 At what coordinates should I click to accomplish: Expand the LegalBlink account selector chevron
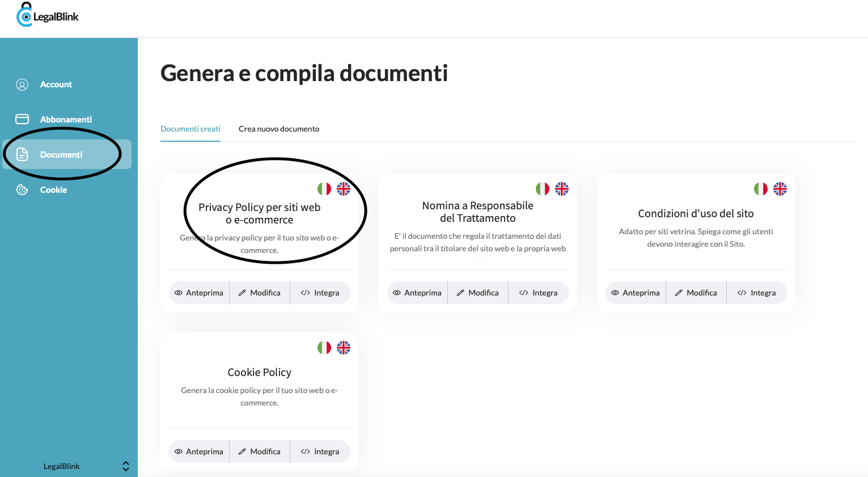125,466
